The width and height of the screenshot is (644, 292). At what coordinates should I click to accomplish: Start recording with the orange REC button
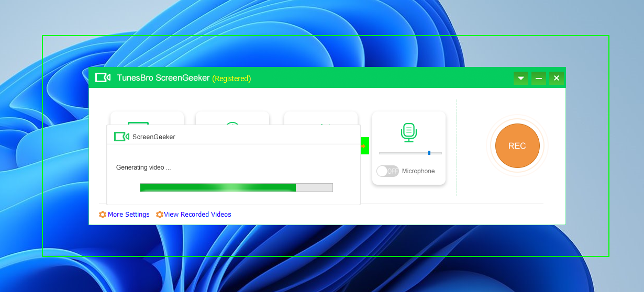tap(517, 146)
